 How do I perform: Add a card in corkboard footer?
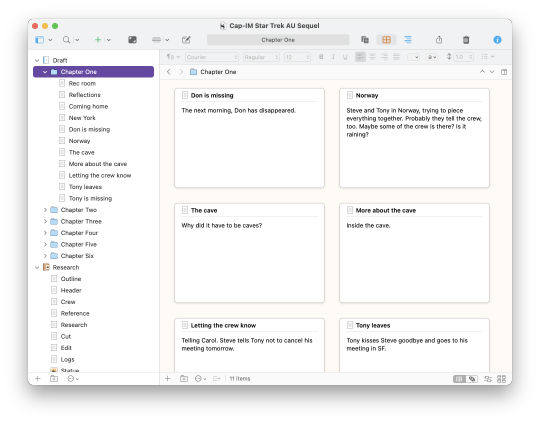(x=168, y=379)
